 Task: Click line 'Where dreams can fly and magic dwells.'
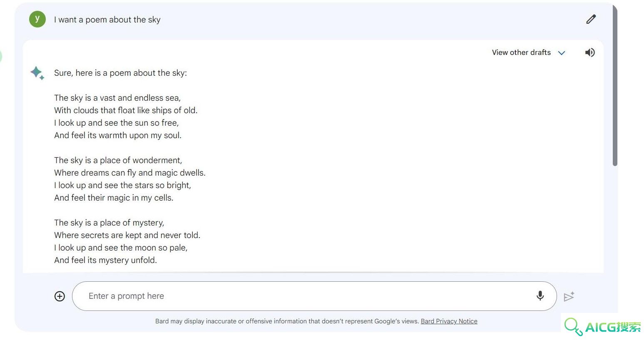(x=130, y=173)
